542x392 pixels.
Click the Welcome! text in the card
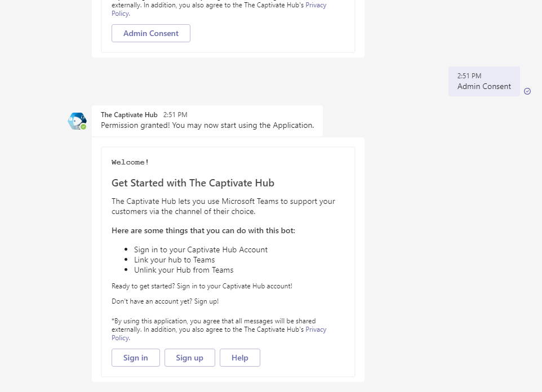point(130,162)
